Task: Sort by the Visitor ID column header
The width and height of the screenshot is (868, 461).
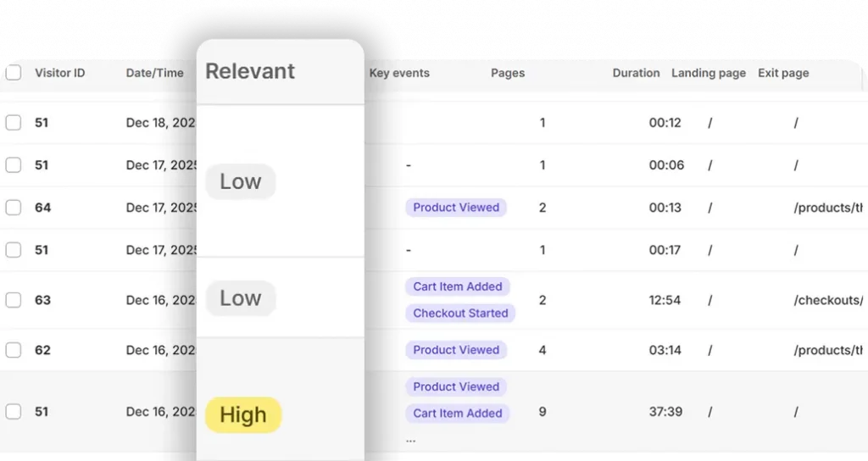Action: [x=59, y=73]
